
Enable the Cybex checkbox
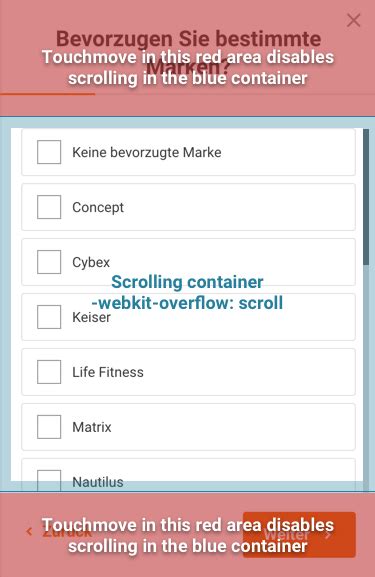pyautogui.click(x=49, y=262)
